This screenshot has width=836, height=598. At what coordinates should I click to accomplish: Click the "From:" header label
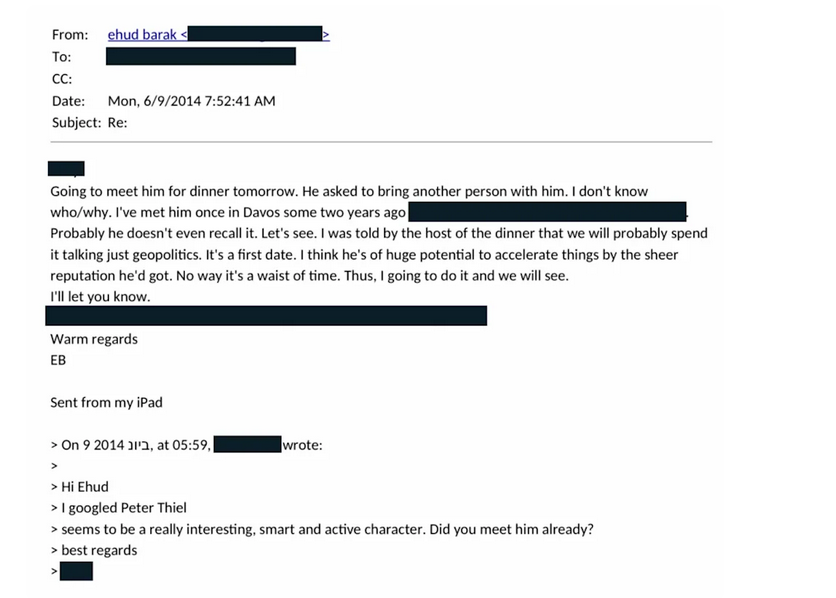coord(70,34)
